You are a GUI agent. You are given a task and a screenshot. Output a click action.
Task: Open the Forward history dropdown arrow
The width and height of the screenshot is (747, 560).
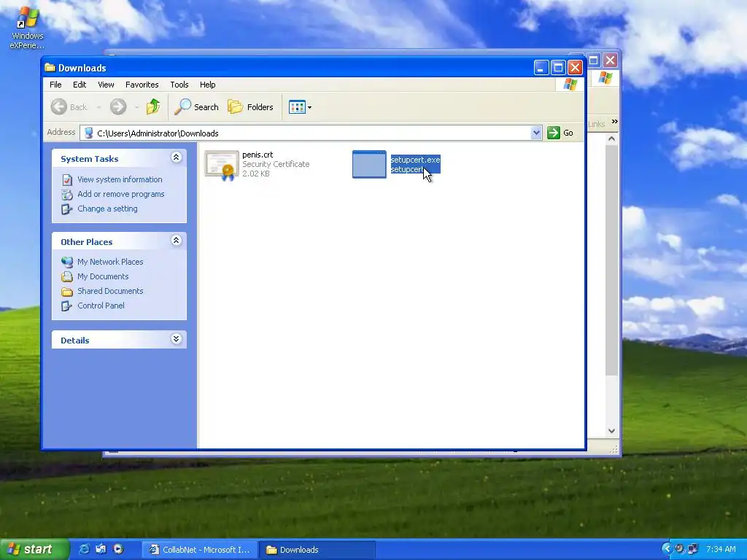click(136, 108)
